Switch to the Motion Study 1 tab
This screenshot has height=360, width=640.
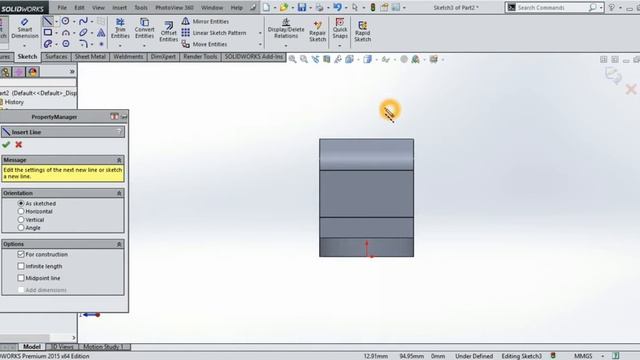pos(103,347)
